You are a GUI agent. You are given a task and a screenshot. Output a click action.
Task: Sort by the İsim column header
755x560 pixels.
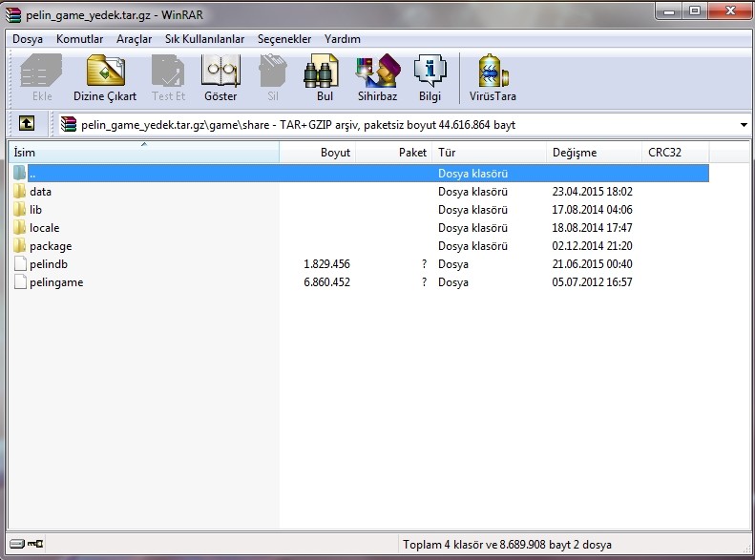coord(144,153)
